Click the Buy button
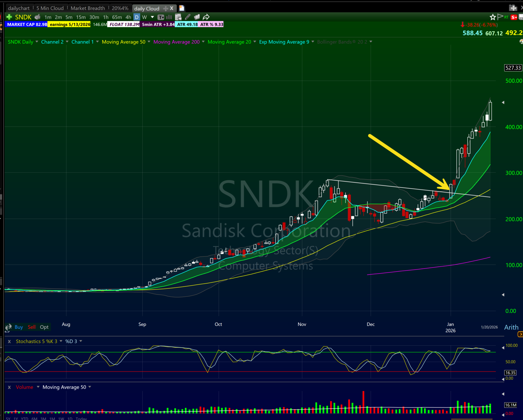The height and width of the screenshot is (420, 523). click(19, 327)
